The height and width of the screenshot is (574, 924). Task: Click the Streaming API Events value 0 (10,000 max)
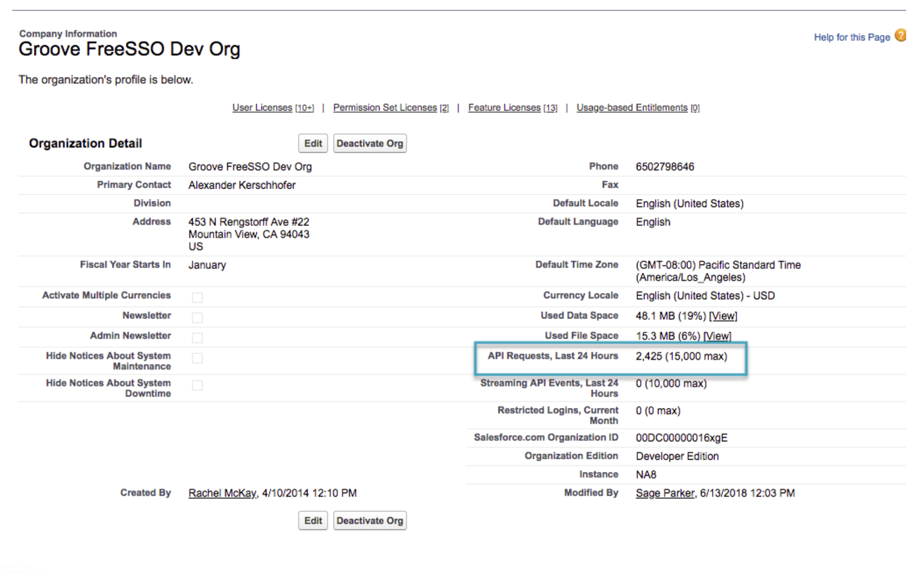pyautogui.click(x=671, y=384)
